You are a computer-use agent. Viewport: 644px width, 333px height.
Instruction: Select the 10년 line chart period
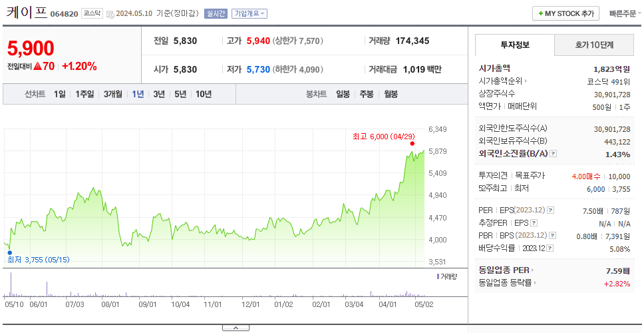[x=204, y=94]
